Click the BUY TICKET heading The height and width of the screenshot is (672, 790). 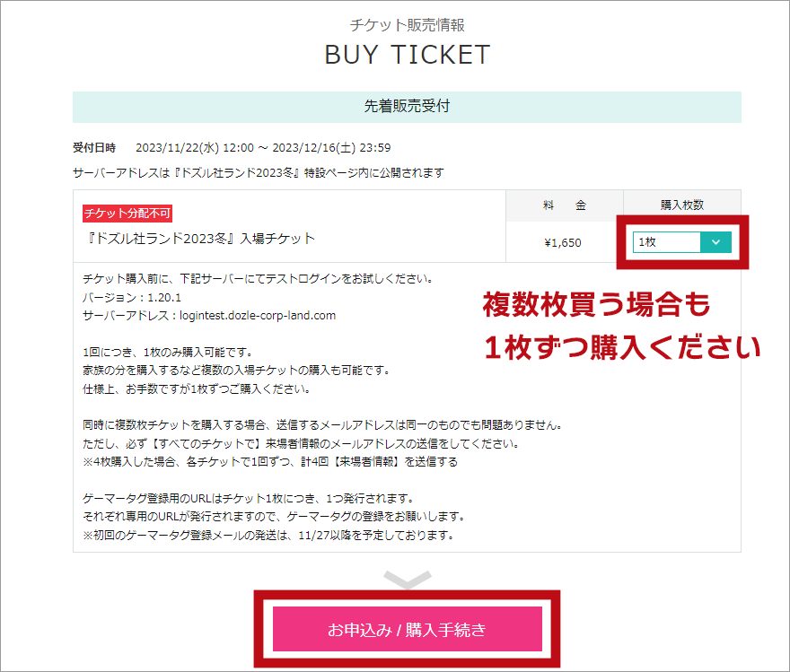coord(407,55)
